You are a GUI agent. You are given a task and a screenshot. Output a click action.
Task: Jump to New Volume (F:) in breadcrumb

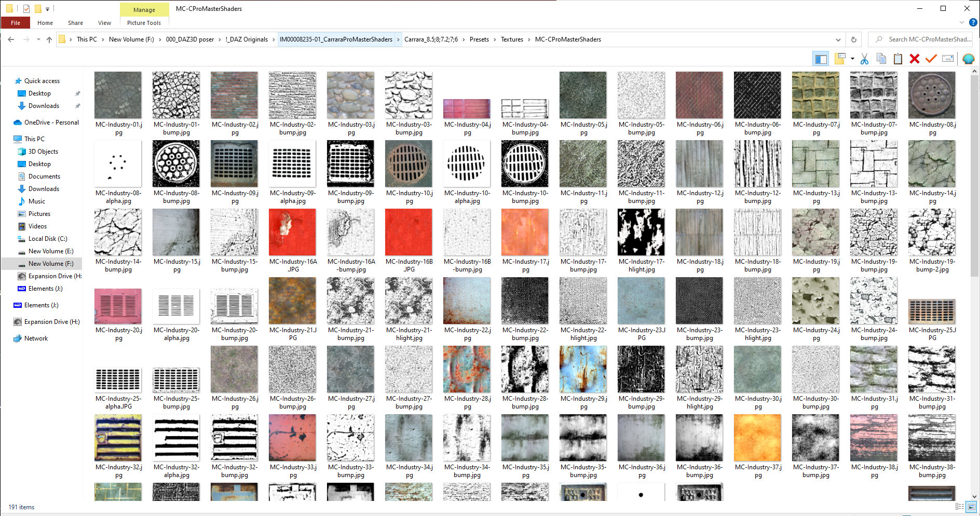[131, 39]
